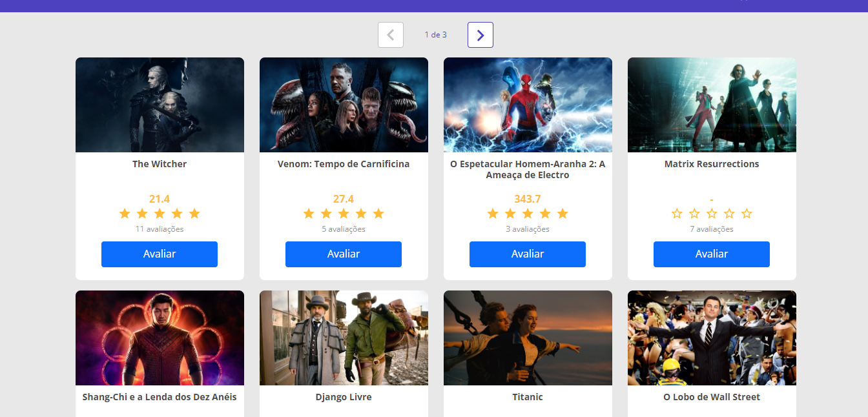Click the fifth star under Homem-Aranha 2

[563, 214]
